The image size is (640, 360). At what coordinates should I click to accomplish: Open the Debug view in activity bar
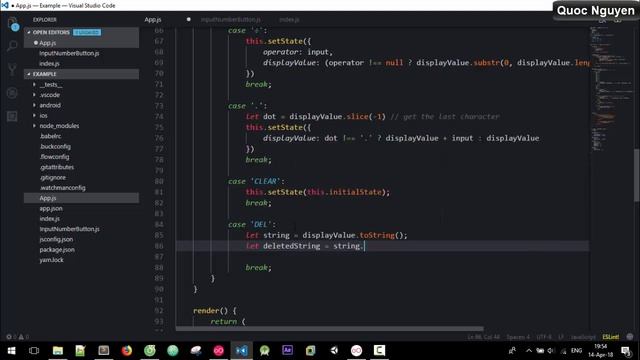12,93
